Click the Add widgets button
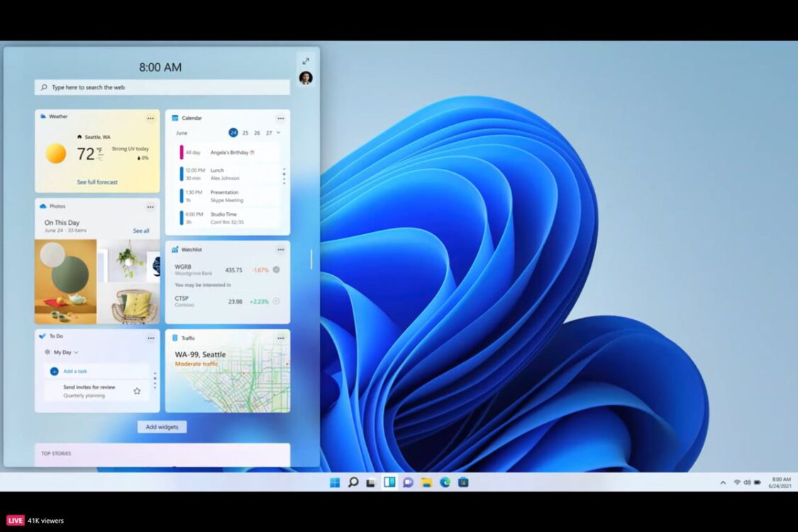This screenshot has height=532, width=798. click(162, 426)
